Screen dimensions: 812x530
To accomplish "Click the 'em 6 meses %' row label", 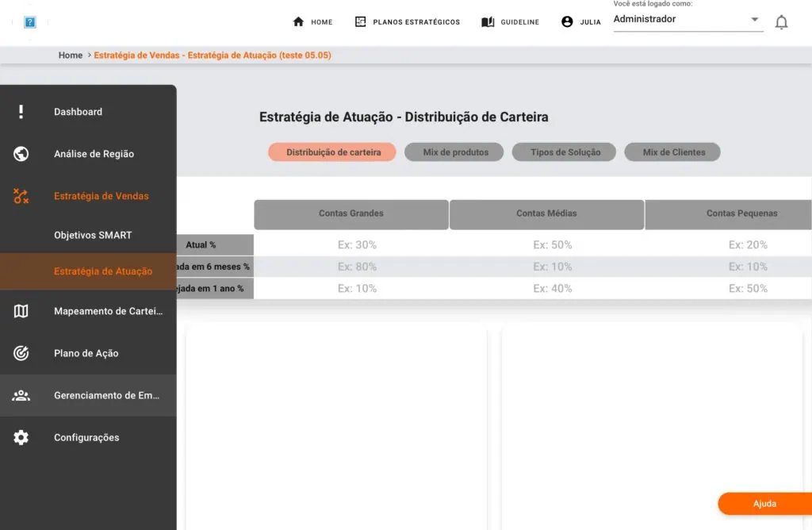I will 215,267.
